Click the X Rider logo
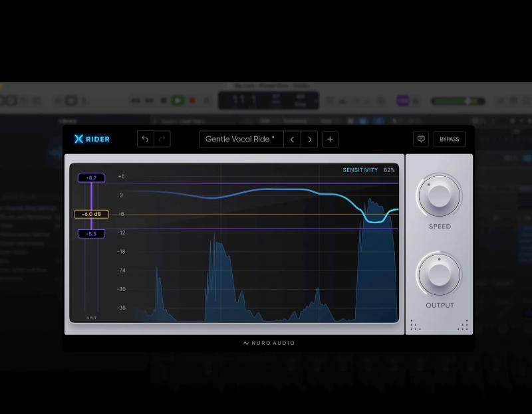 pos(92,139)
